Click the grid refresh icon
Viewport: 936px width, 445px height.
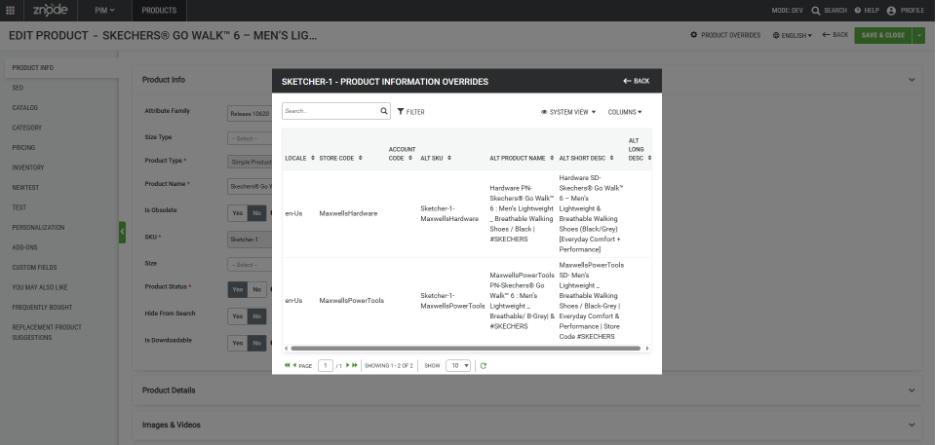coord(483,366)
